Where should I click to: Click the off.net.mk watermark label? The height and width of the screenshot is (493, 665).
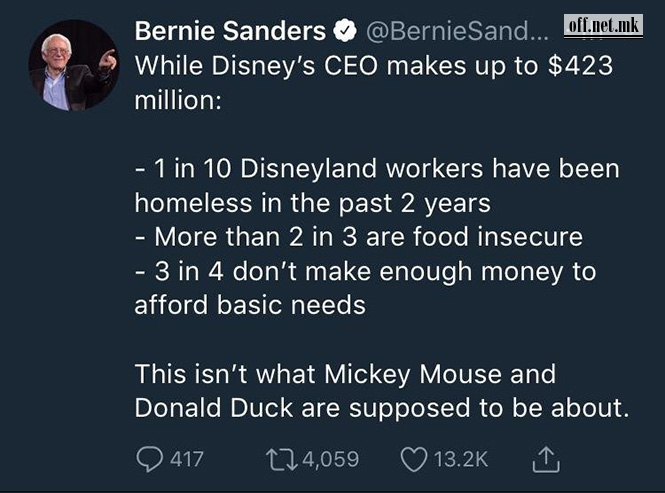pyautogui.click(x=603, y=25)
